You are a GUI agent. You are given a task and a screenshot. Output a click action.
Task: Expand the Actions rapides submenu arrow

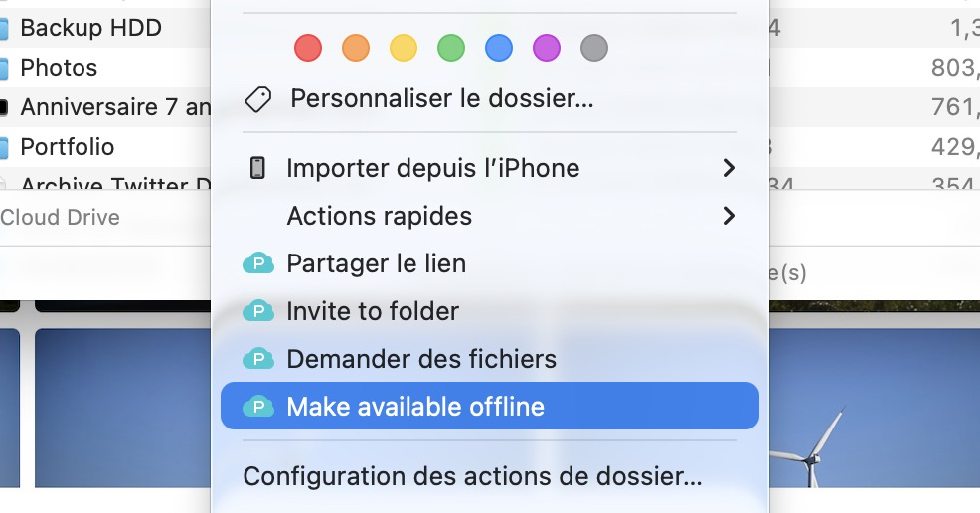click(729, 216)
